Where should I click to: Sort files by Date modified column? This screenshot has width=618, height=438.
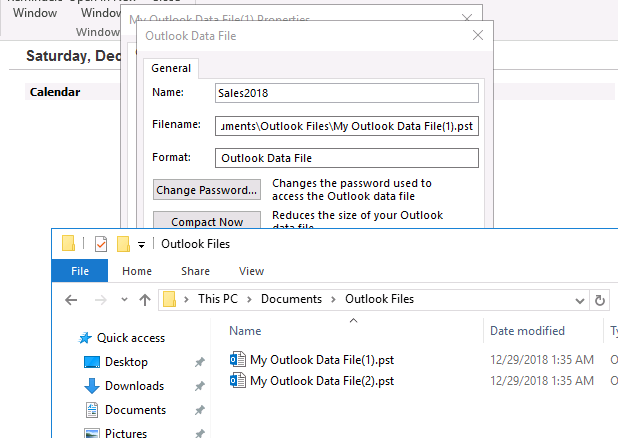[x=527, y=331]
